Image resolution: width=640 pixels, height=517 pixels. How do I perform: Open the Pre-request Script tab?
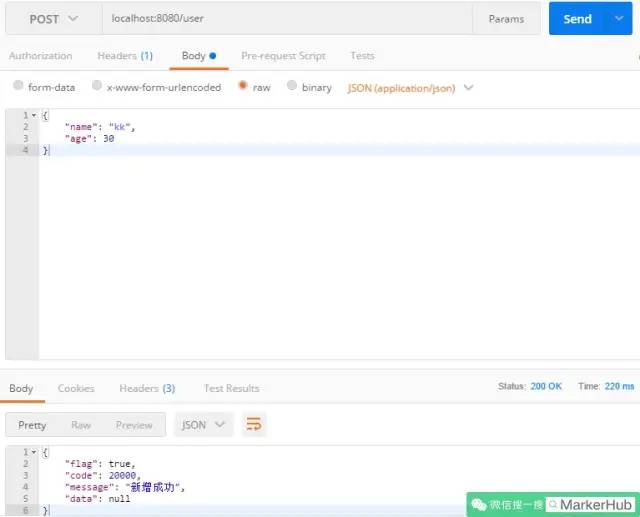[283, 56]
